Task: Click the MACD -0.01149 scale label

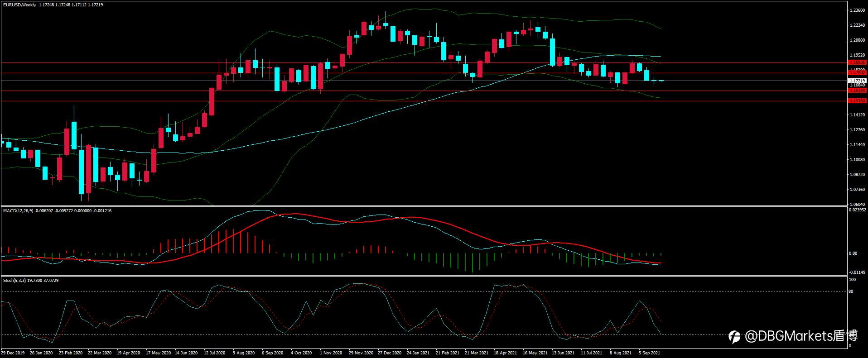Action: click(x=857, y=272)
